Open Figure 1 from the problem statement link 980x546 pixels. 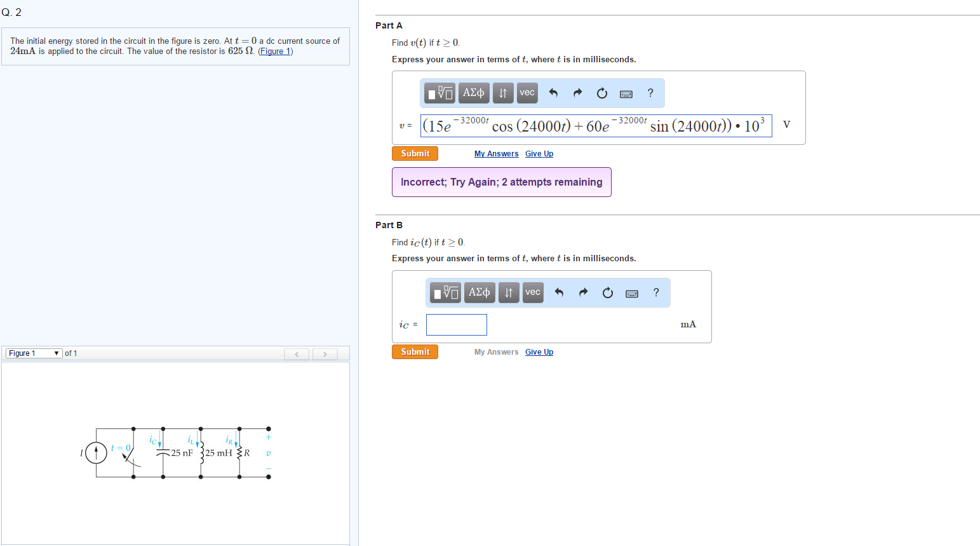pyautogui.click(x=275, y=51)
